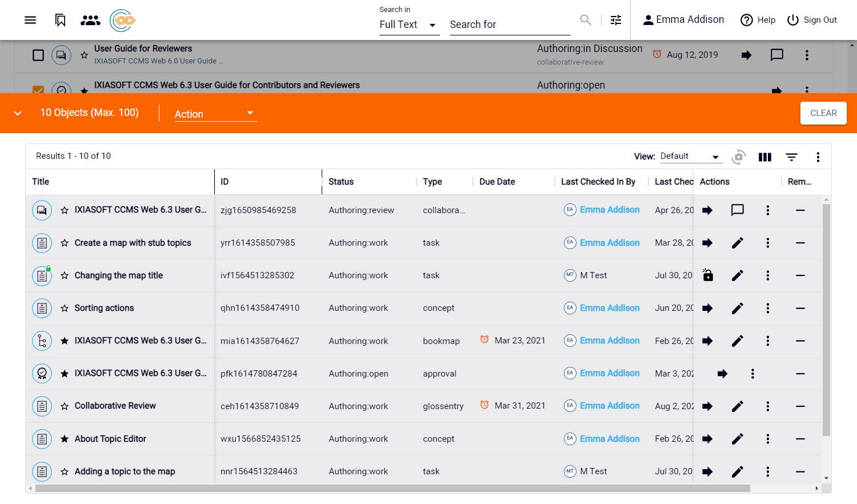This screenshot has width=857, height=504.
Task: Click Sign Out
Action: tap(812, 20)
